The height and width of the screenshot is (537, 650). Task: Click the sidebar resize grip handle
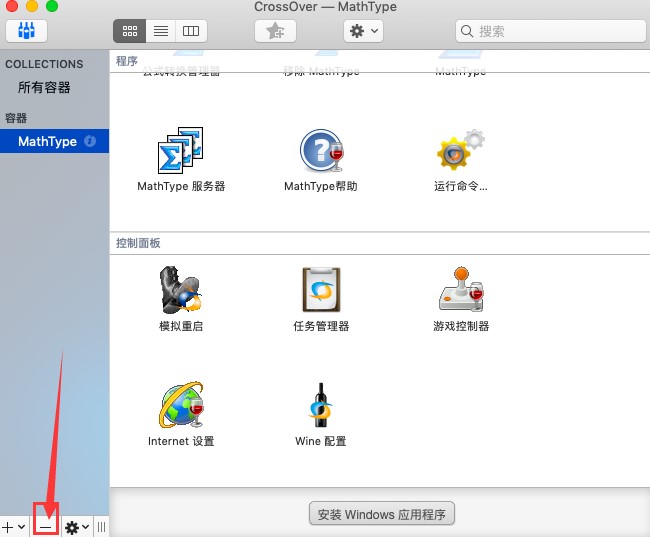click(x=102, y=527)
